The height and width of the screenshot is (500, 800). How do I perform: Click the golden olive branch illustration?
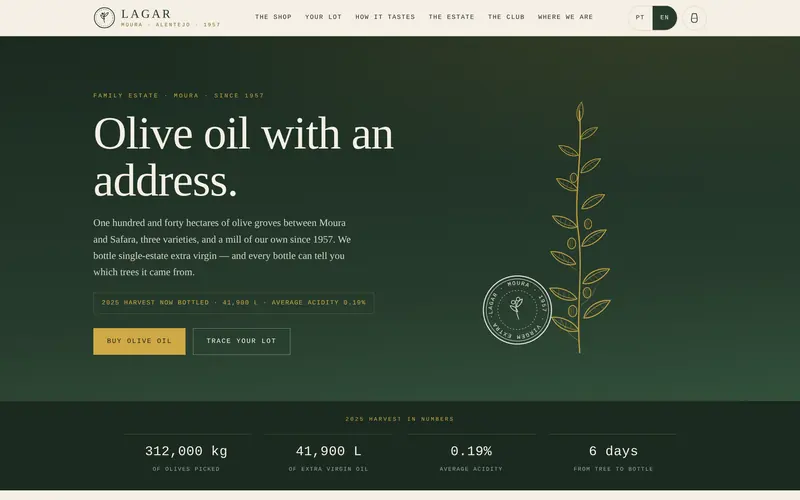(581, 227)
